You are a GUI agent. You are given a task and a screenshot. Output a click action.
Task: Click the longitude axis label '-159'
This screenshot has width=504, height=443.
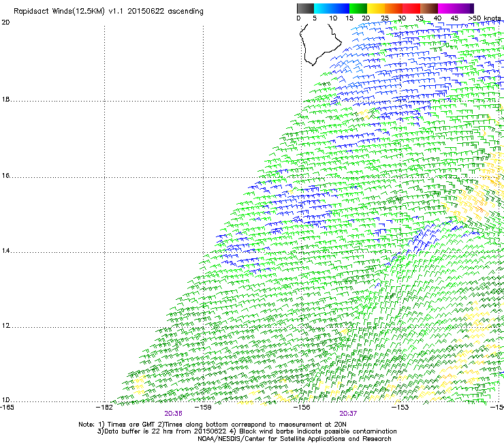coord(203,408)
